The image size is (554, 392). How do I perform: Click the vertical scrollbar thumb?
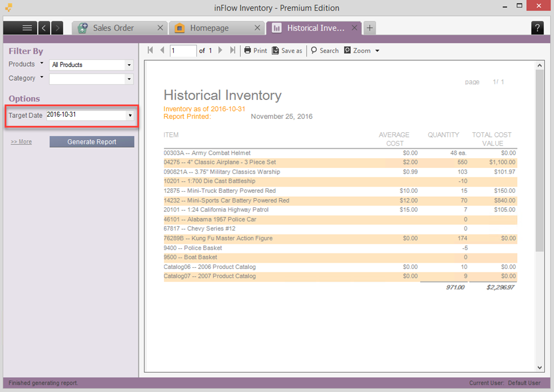pyautogui.click(x=540, y=161)
